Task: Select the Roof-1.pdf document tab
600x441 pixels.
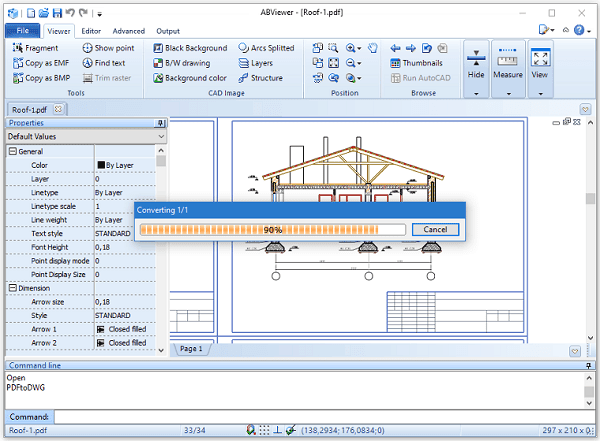Action: click(x=29, y=110)
